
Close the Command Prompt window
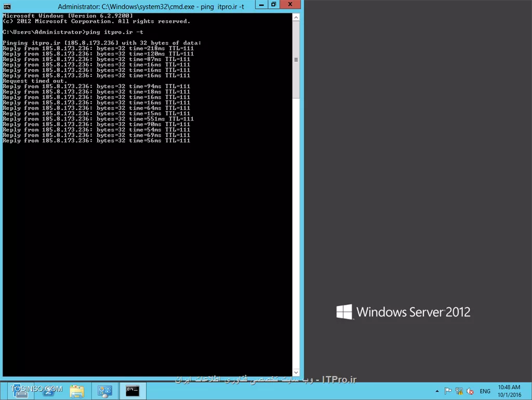coord(290,4)
